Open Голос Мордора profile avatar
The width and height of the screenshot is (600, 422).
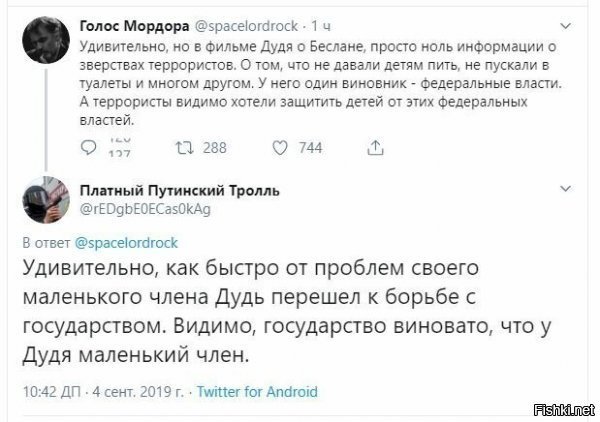pyautogui.click(x=46, y=40)
